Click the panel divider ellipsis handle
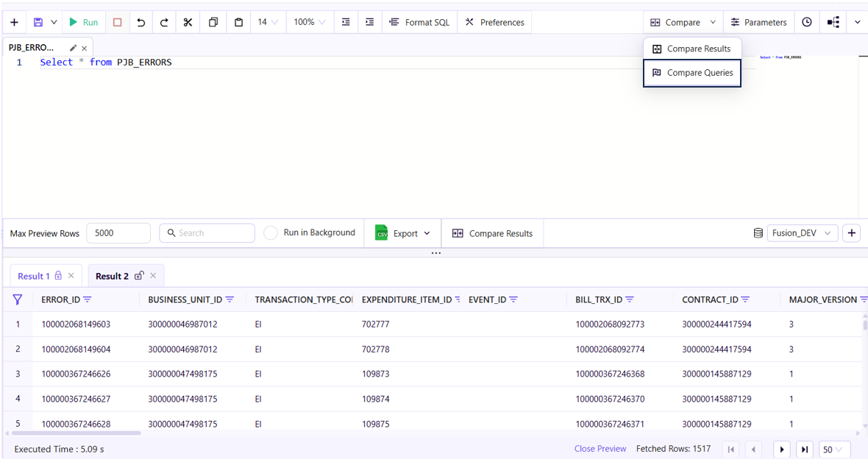 436,253
